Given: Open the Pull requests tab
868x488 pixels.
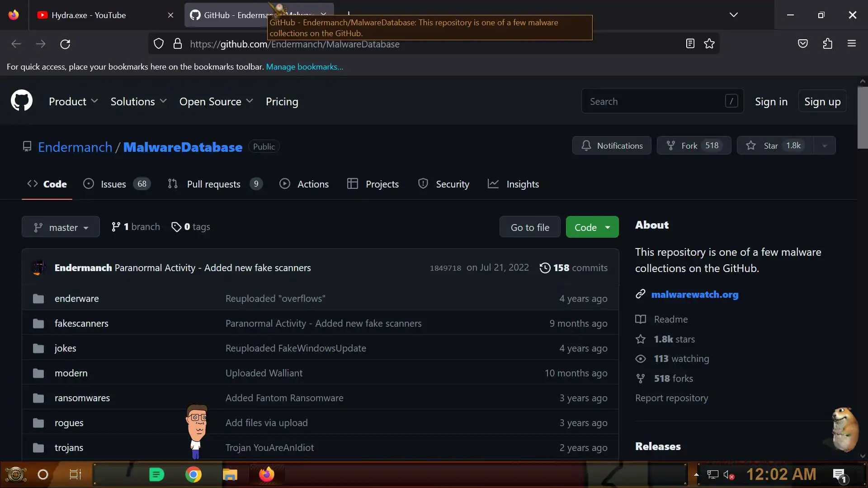Looking at the screenshot, I should coord(213,184).
